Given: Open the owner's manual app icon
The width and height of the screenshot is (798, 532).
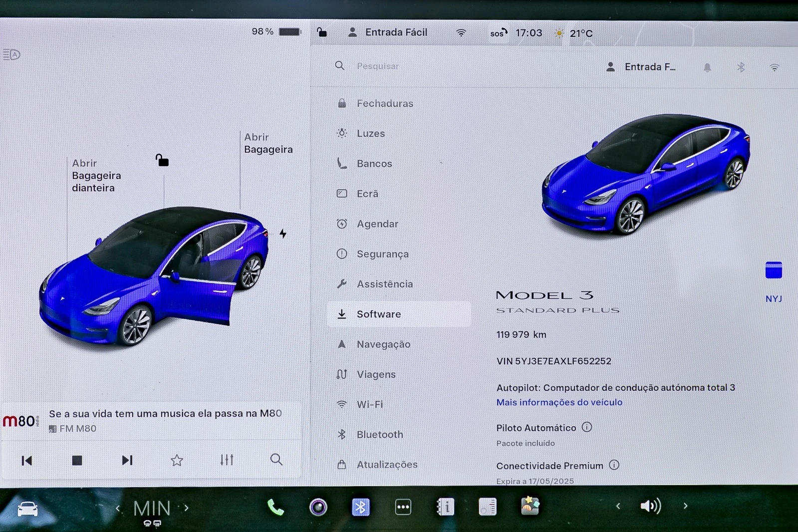Looking at the screenshot, I should pyautogui.click(x=445, y=507).
